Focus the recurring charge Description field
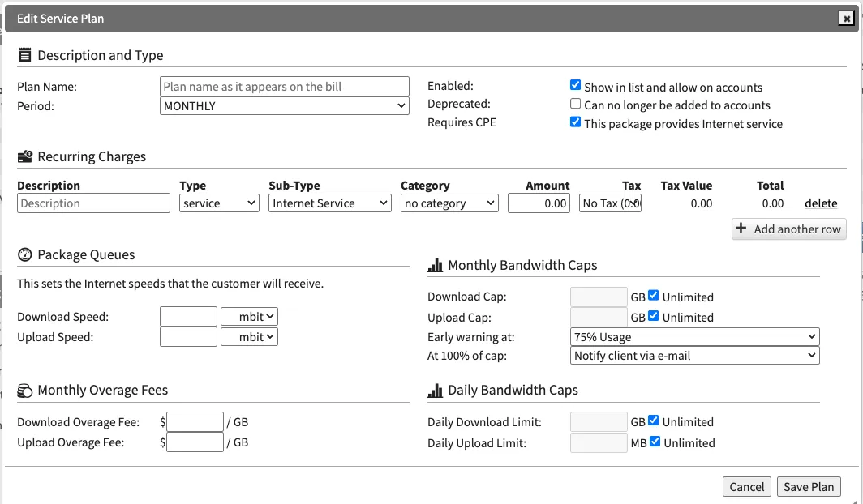Image resolution: width=863 pixels, height=504 pixels. pyautogui.click(x=93, y=203)
